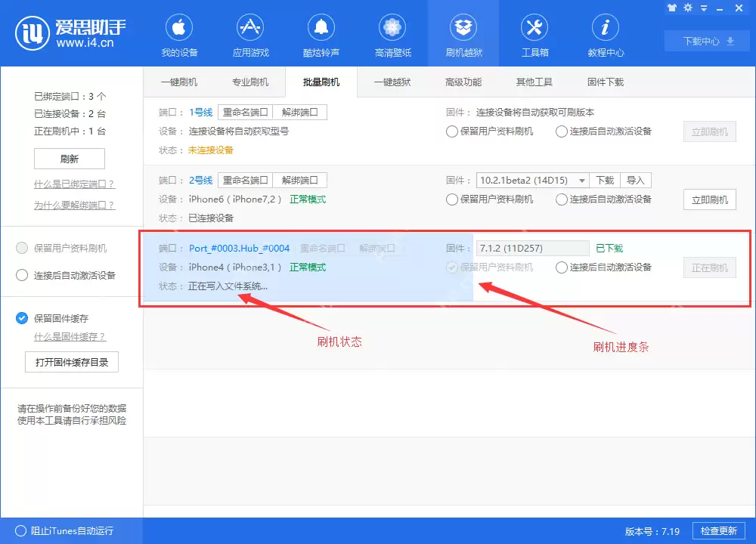Image resolution: width=756 pixels, height=544 pixels.
Task: Open the settings gear in title bar
Action: pos(689,8)
